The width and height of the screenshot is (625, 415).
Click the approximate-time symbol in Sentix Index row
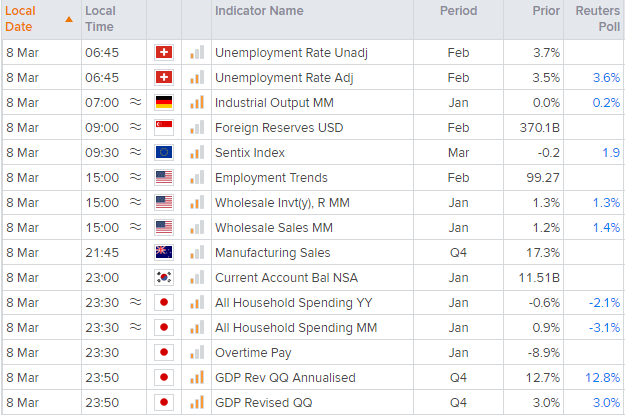[136, 152]
